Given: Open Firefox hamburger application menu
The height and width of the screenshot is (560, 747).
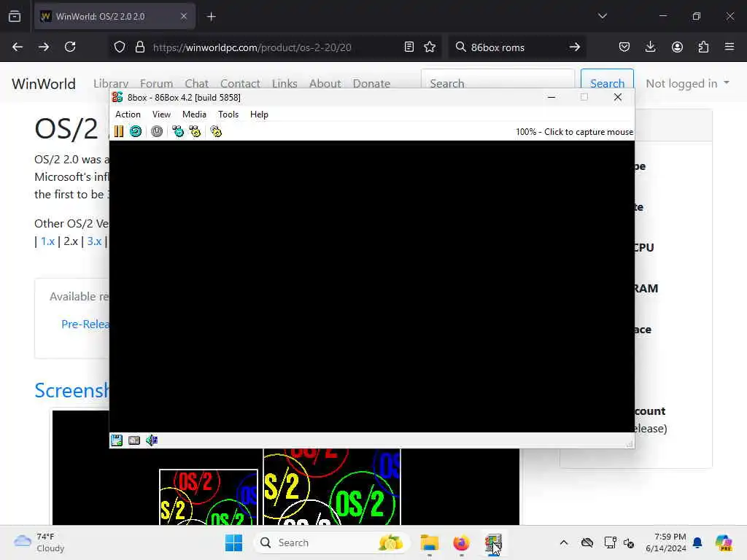Looking at the screenshot, I should 729,47.
